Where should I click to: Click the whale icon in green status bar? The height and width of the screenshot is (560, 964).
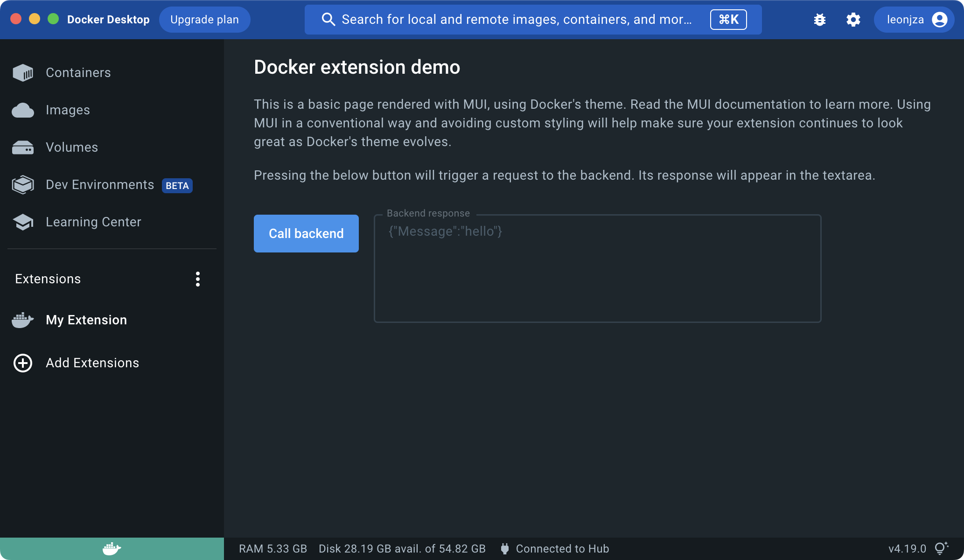click(112, 549)
